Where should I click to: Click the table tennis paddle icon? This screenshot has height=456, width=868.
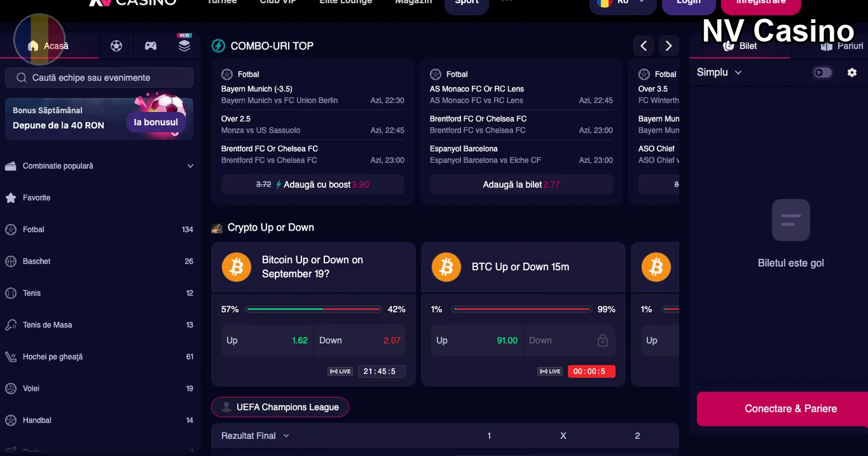[11, 325]
